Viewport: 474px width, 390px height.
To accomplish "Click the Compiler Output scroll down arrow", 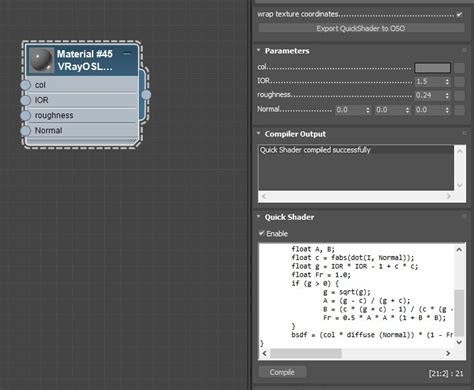I will pos(460,185).
